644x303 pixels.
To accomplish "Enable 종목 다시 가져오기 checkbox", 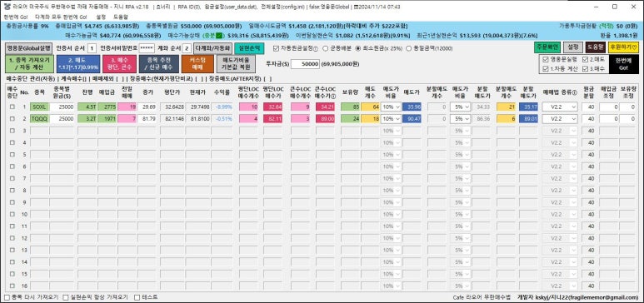I will tap(7, 297).
